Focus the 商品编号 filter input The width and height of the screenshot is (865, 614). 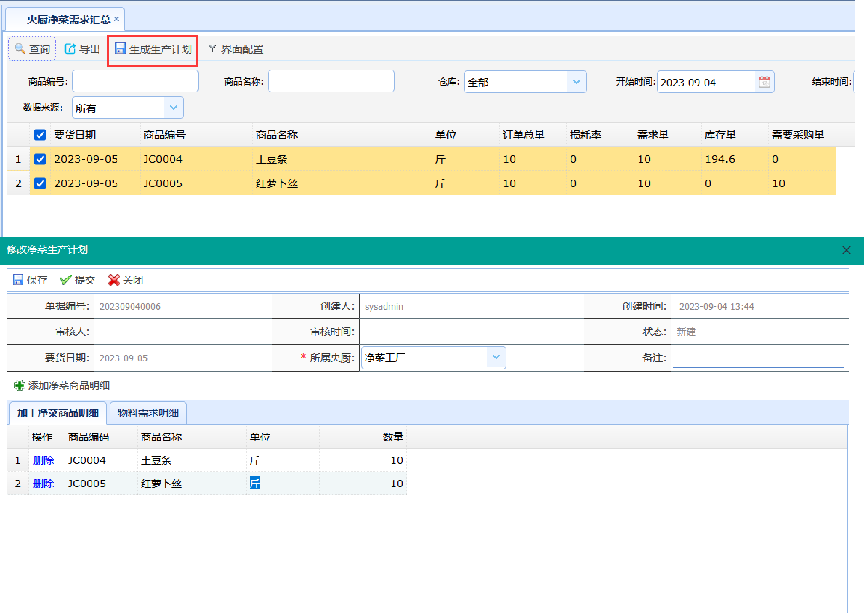coord(135,82)
